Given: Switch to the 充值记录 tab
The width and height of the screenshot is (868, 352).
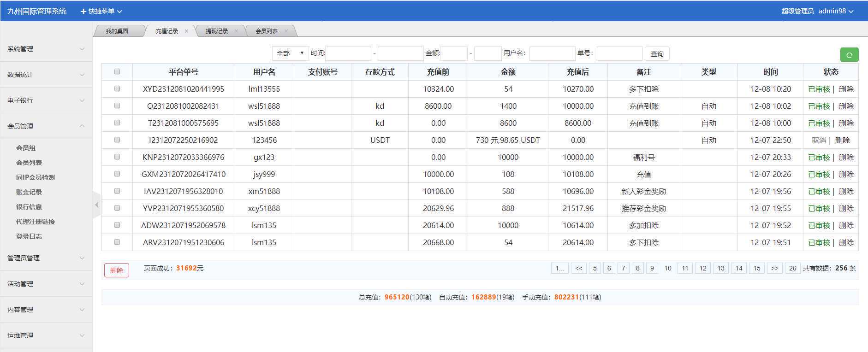Looking at the screenshot, I should point(166,31).
